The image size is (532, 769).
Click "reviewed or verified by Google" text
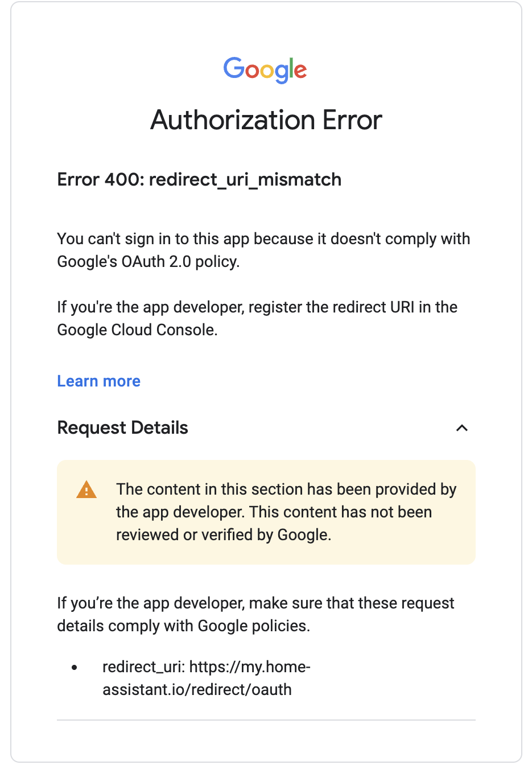pos(223,534)
